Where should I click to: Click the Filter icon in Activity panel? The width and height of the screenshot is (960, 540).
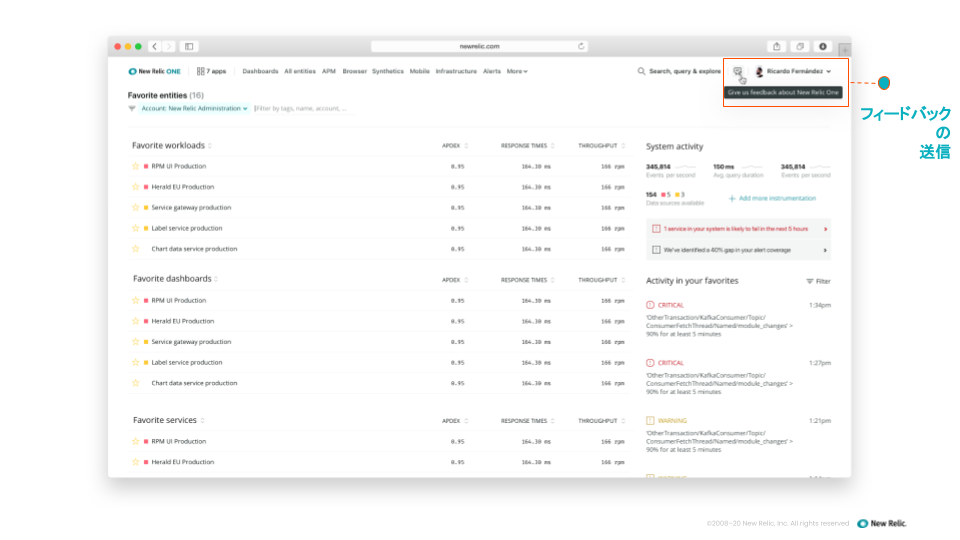(x=809, y=281)
